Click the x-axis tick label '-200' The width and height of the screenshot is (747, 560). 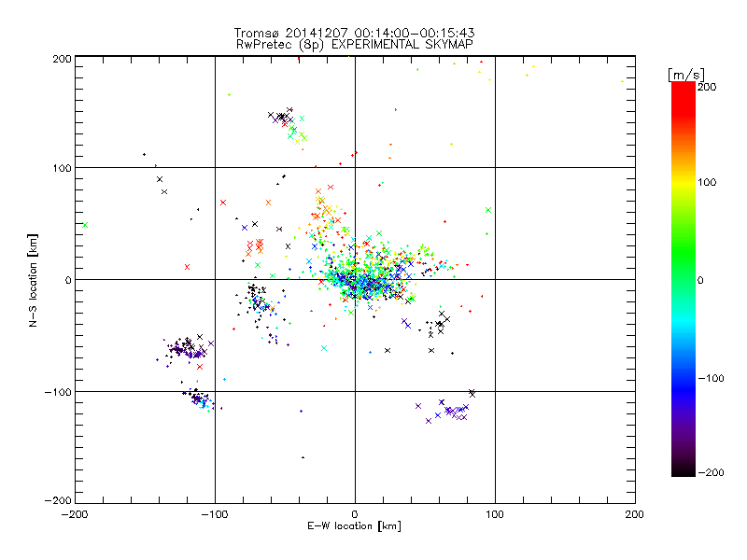pyautogui.click(x=75, y=514)
